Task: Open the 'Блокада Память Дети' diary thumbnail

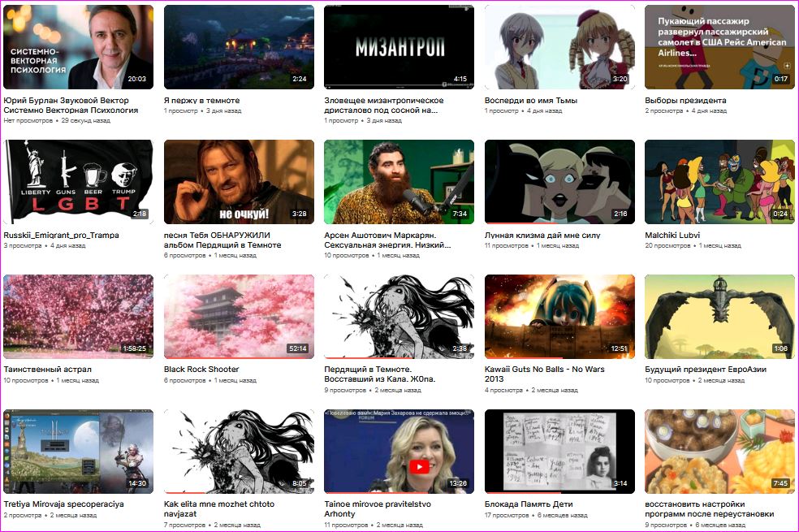Action: click(x=559, y=452)
